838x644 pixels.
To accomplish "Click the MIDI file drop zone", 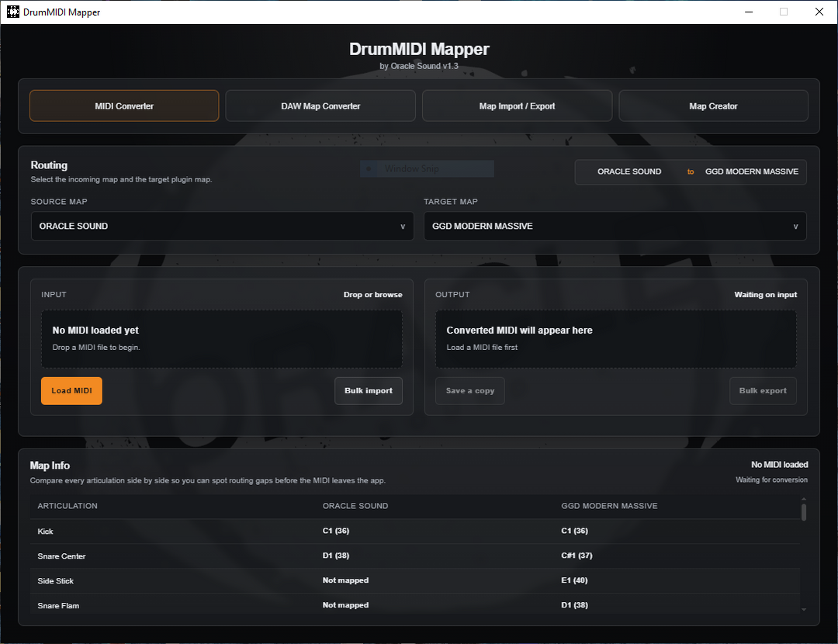I will coord(221,338).
